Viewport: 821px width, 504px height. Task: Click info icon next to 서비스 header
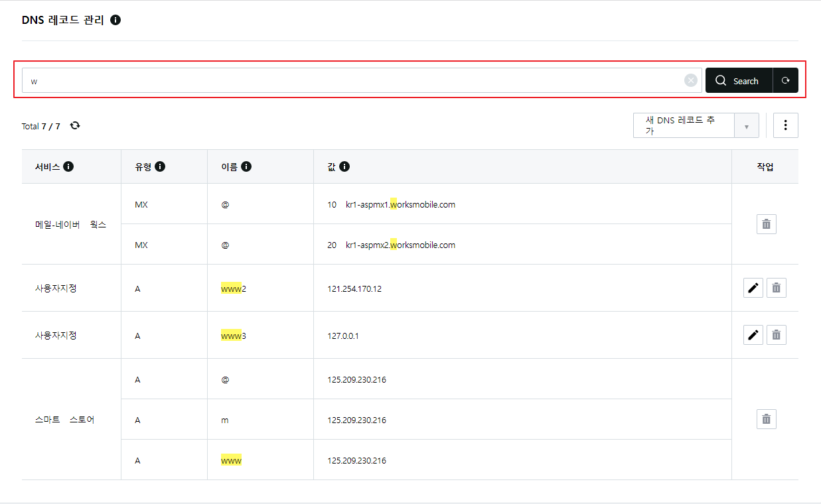click(x=68, y=166)
